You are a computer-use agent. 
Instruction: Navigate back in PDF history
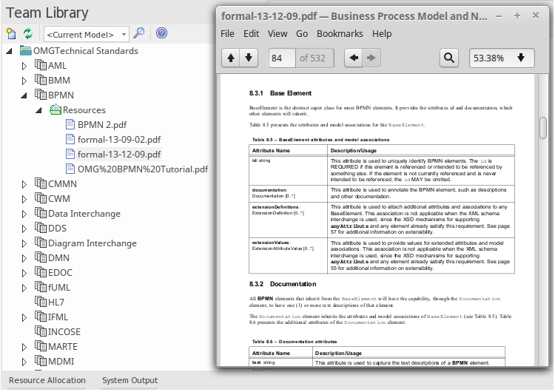click(354, 58)
